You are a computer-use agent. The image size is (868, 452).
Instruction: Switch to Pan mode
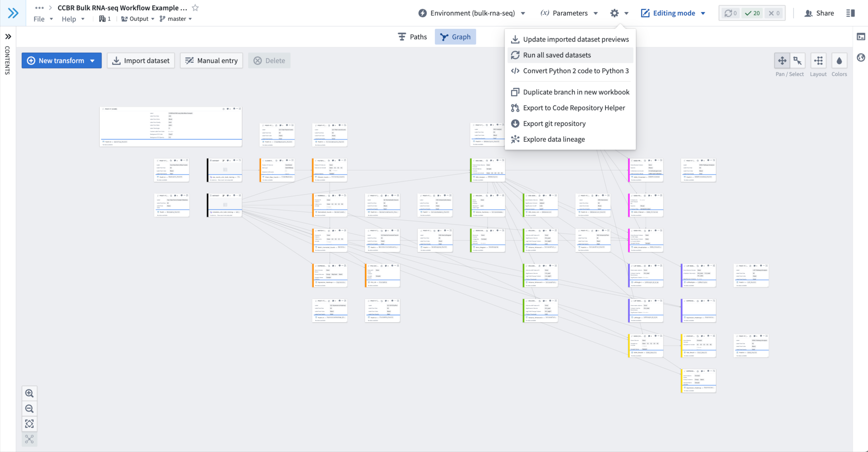(x=782, y=61)
